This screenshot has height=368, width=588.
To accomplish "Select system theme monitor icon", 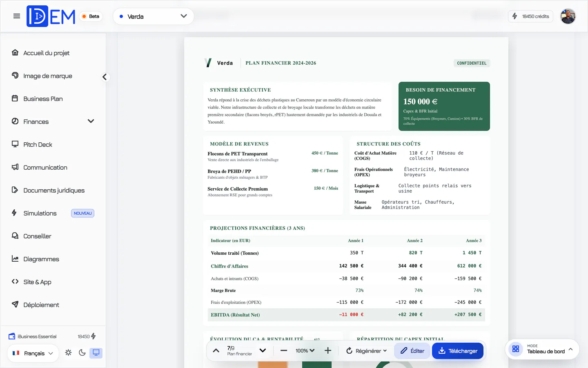I will tap(96, 352).
